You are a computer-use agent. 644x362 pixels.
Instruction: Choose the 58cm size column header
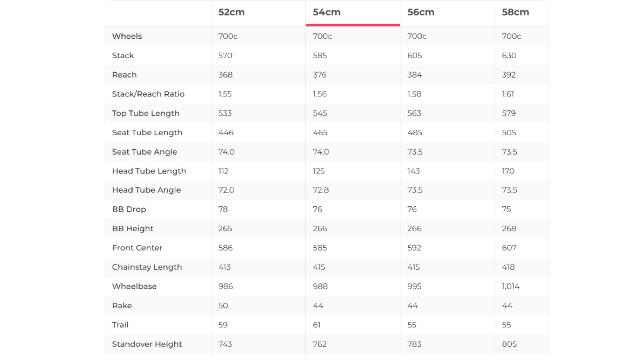[x=515, y=12]
